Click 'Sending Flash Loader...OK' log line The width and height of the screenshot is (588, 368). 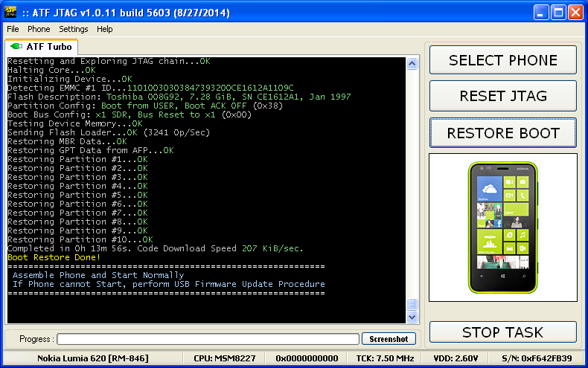coord(109,132)
